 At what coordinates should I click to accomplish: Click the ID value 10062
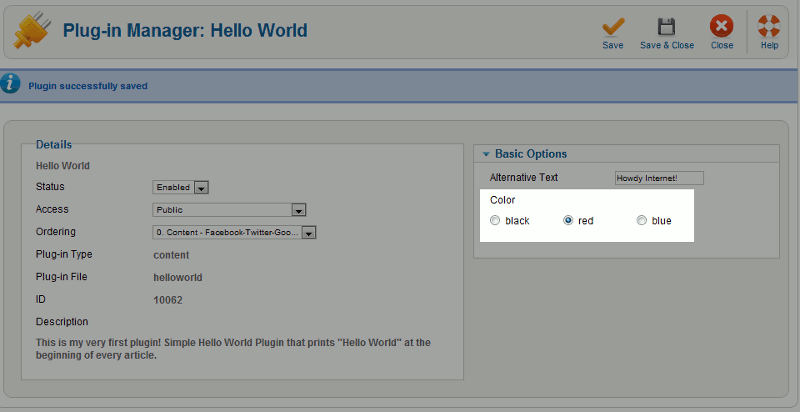[168, 299]
